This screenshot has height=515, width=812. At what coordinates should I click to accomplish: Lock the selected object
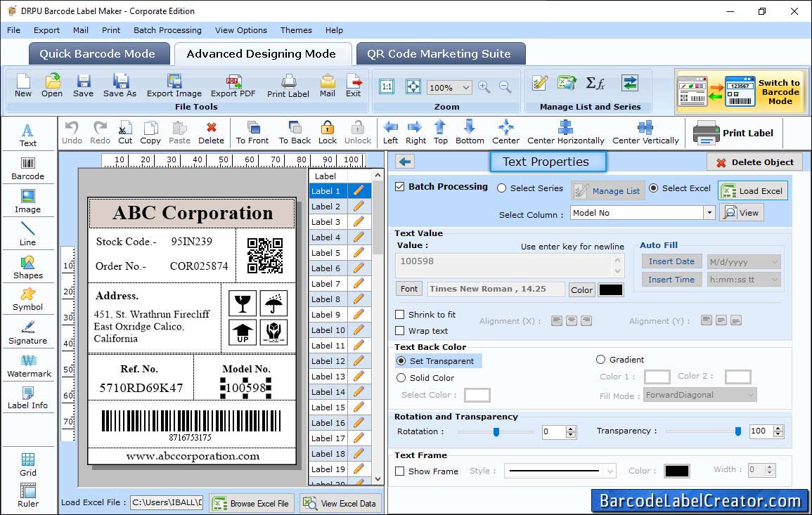pyautogui.click(x=328, y=133)
